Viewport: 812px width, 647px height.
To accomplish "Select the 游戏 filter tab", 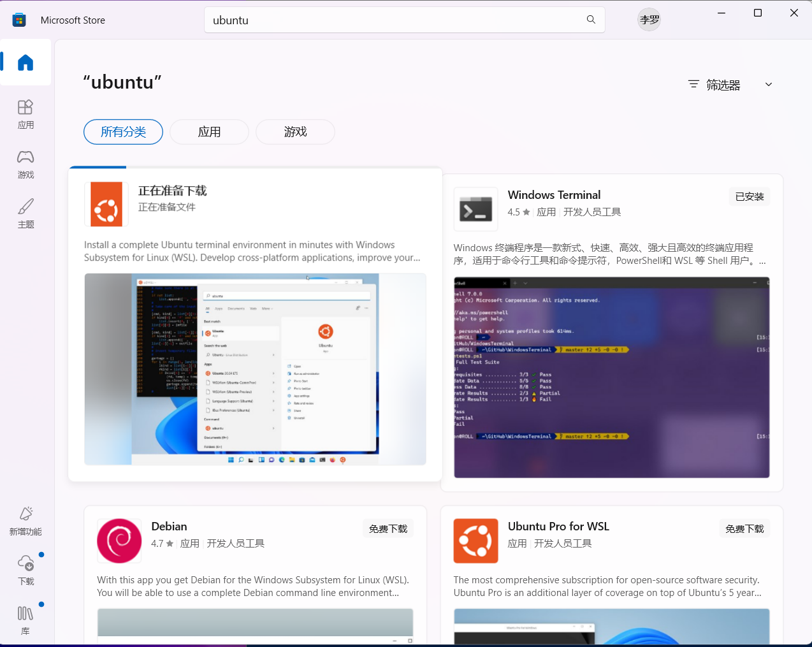I will pos(295,132).
